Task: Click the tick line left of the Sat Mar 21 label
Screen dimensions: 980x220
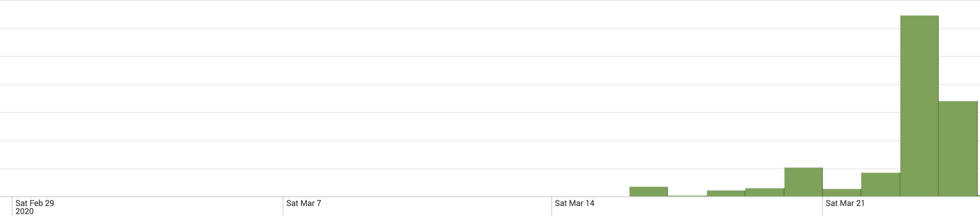Action: (822, 206)
